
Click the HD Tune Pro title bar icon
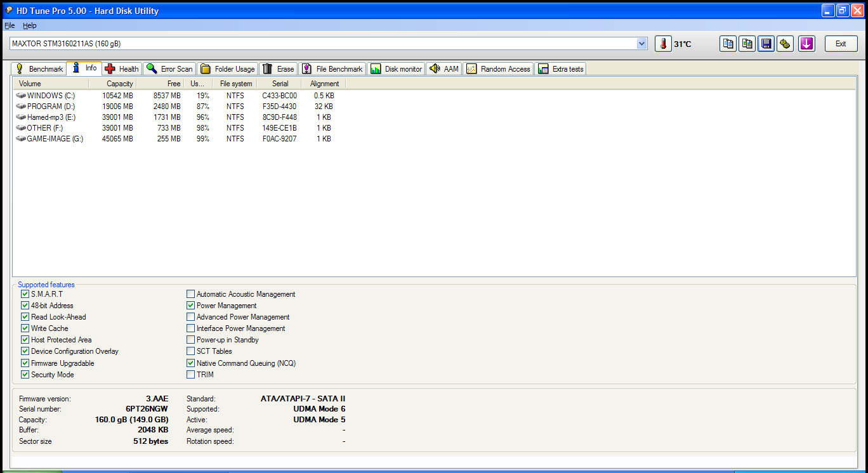tap(10, 11)
